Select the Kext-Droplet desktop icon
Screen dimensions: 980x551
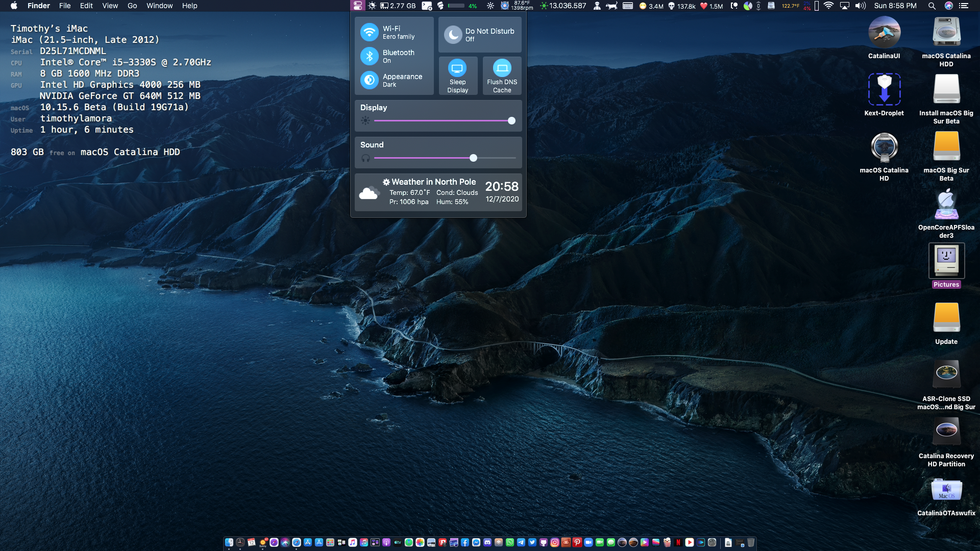click(884, 90)
